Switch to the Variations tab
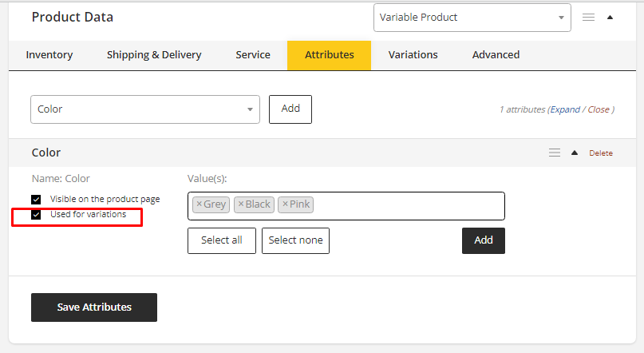The width and height of the screenshot is (644, 353). [x=413, y=55]
